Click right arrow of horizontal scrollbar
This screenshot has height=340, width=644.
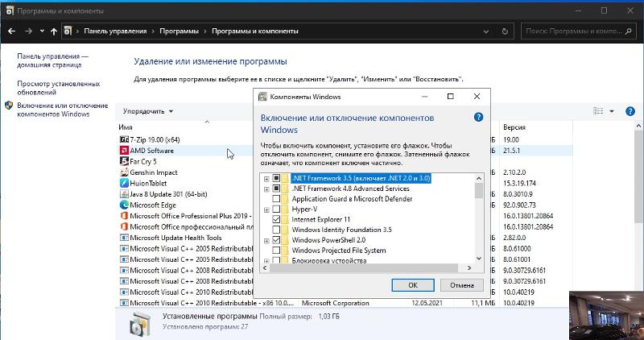pyautogui.click(x=469, y=268)
